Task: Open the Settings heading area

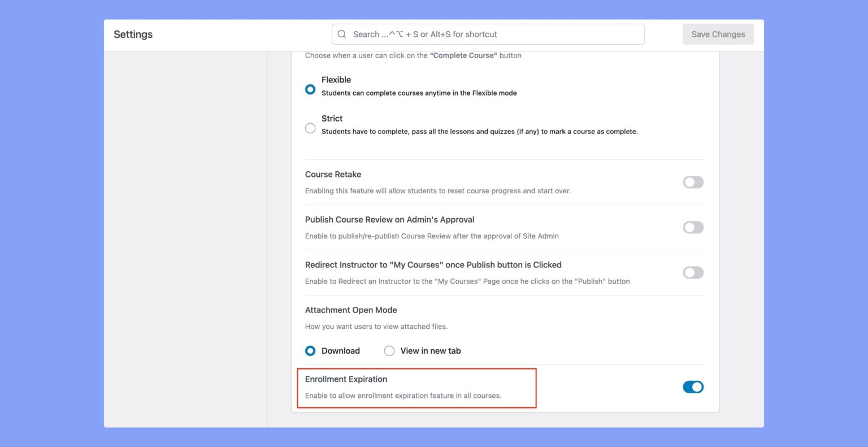Action: (x=133, y=34)
